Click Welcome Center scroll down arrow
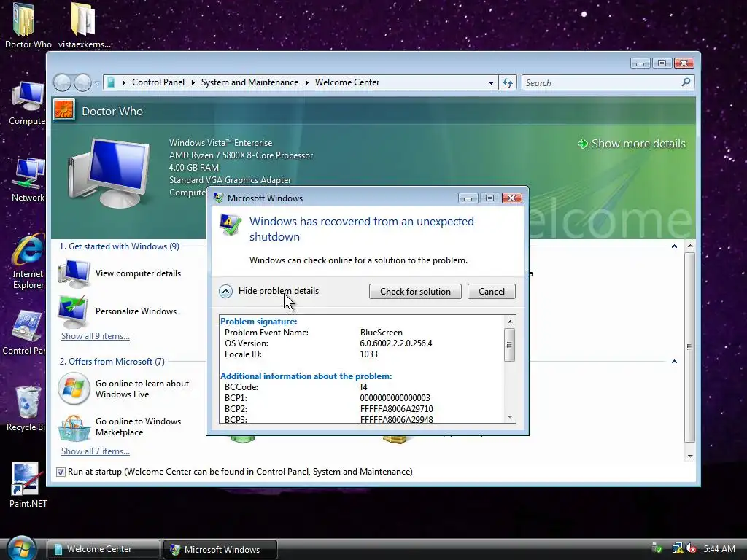The height and width of the screenshot is (560, 747). pyautogui.click(x=689, y=456)
